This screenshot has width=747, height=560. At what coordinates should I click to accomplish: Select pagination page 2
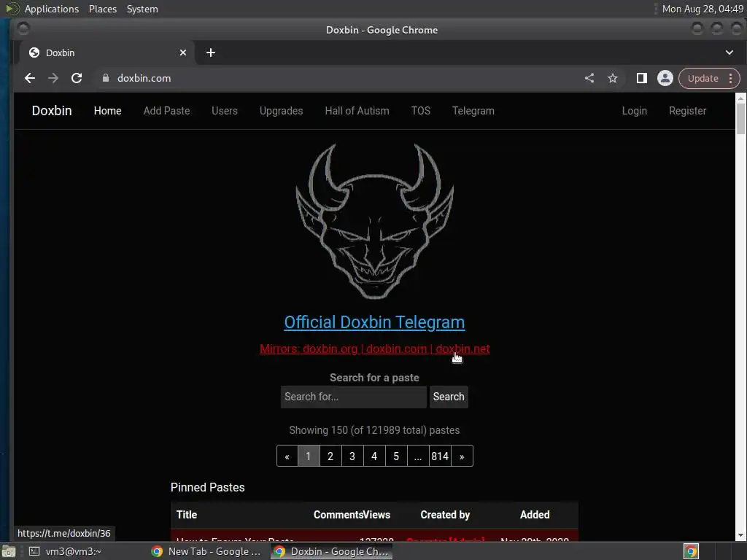click(x=330, y=456)
